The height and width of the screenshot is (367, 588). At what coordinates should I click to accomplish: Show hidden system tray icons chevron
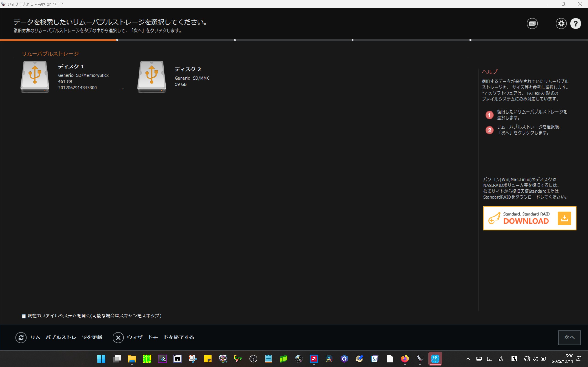point(467,359)
